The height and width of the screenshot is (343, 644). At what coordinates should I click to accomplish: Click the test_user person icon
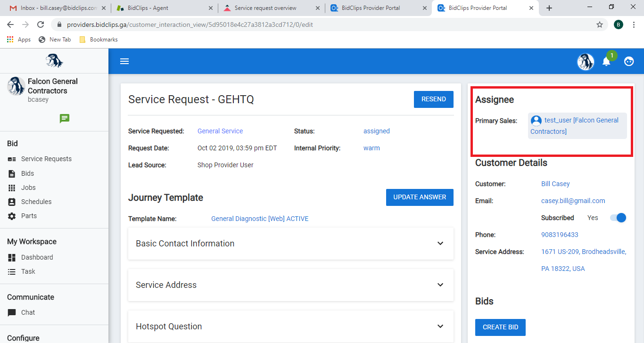click(536, 121)
